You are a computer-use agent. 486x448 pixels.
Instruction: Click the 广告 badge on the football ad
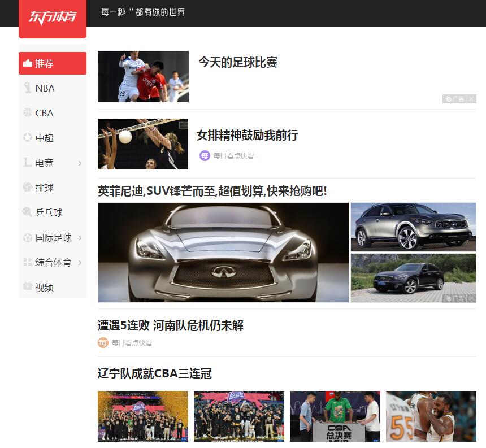[455, 99]
